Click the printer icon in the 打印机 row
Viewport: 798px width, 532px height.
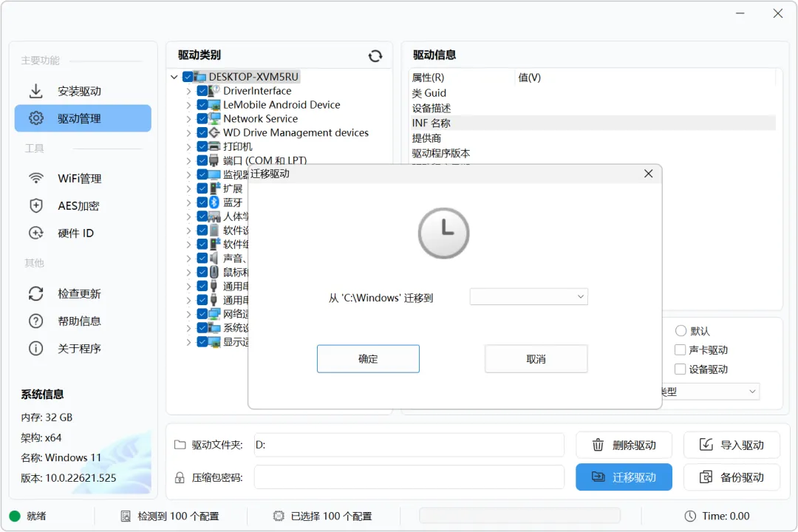pos(214,146)
